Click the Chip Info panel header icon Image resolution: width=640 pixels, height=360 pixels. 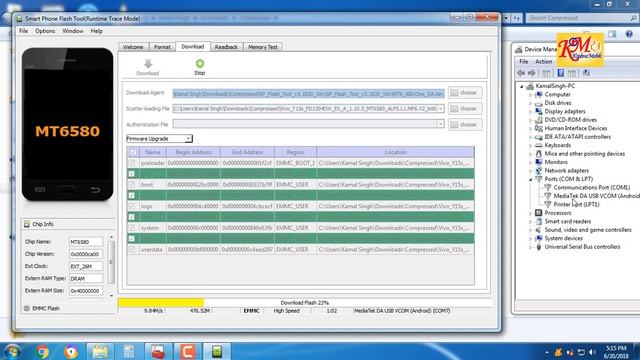tap(27, 224)
